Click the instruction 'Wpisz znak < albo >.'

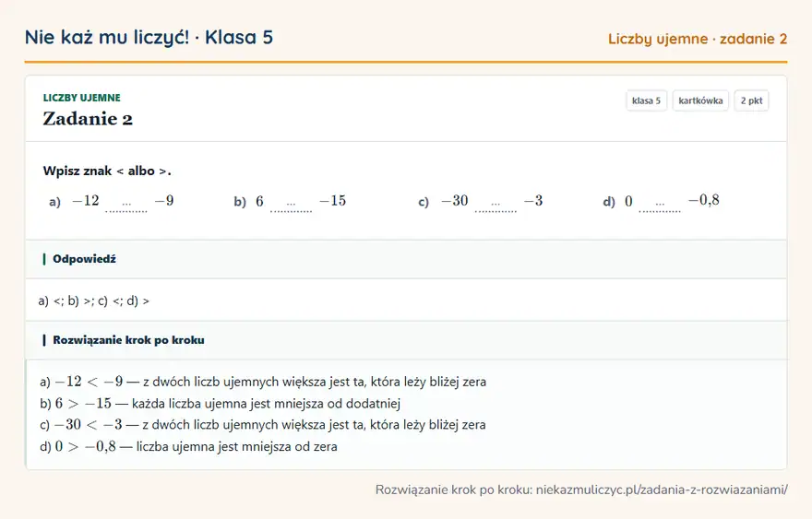[x=107, y=171]
